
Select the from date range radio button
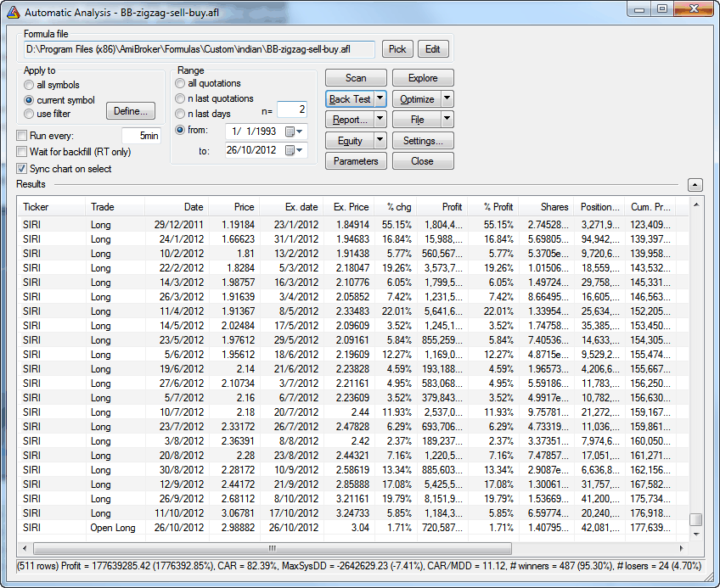[180, 130]
